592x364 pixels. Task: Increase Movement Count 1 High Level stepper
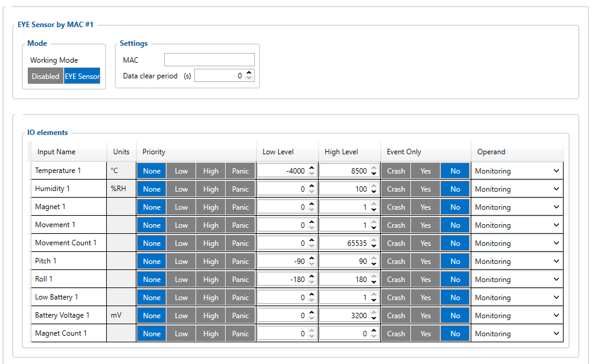tap(374, 240)
